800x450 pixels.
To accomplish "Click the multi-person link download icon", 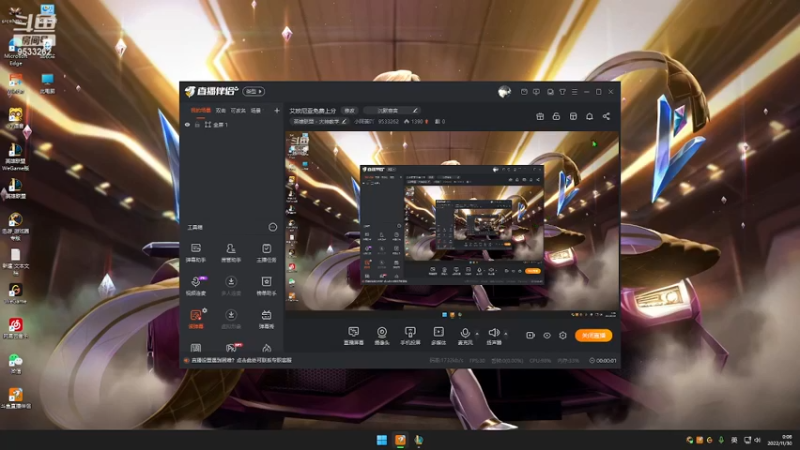I will (x=231, y=282).
